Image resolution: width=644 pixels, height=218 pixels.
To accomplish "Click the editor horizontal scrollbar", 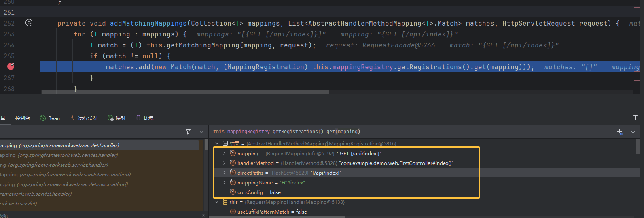I will pyautogui.click(x=185, y=92).
